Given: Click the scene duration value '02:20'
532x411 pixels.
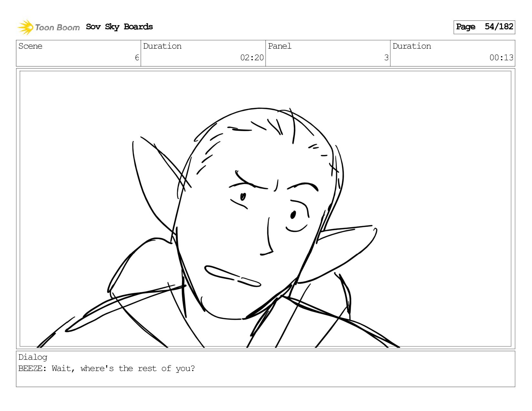Looking at the screenshot, I should pos(252,58).
